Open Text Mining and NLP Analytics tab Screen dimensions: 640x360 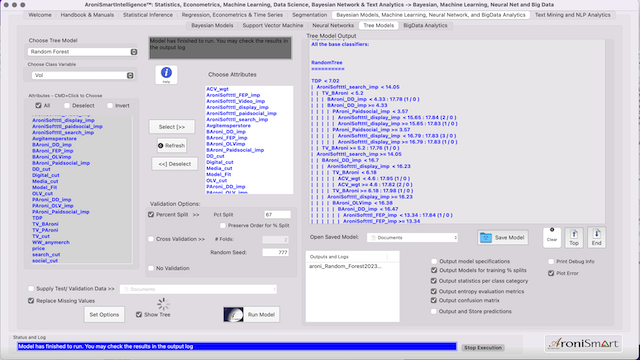(573, 15)
